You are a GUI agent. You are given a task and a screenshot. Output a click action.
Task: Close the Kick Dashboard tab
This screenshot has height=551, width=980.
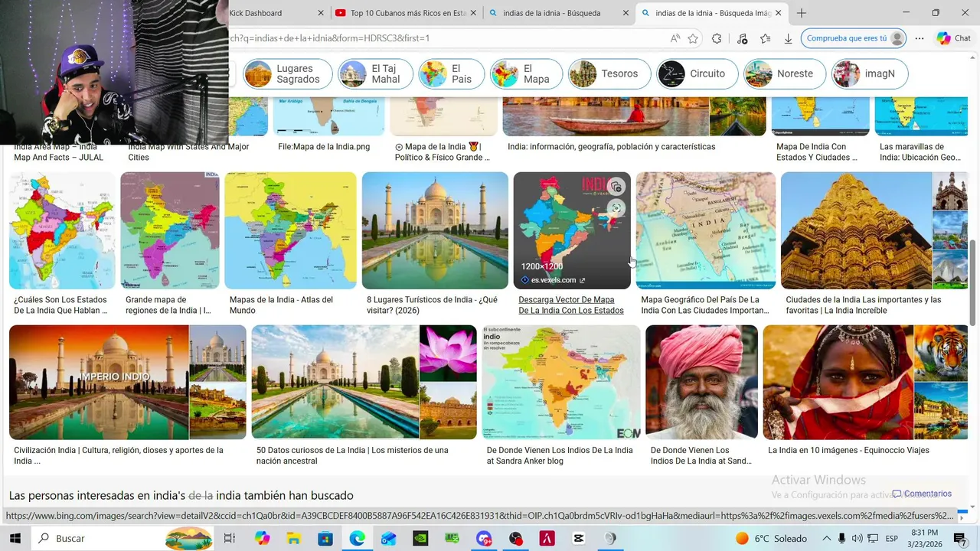tap(321, 13)
